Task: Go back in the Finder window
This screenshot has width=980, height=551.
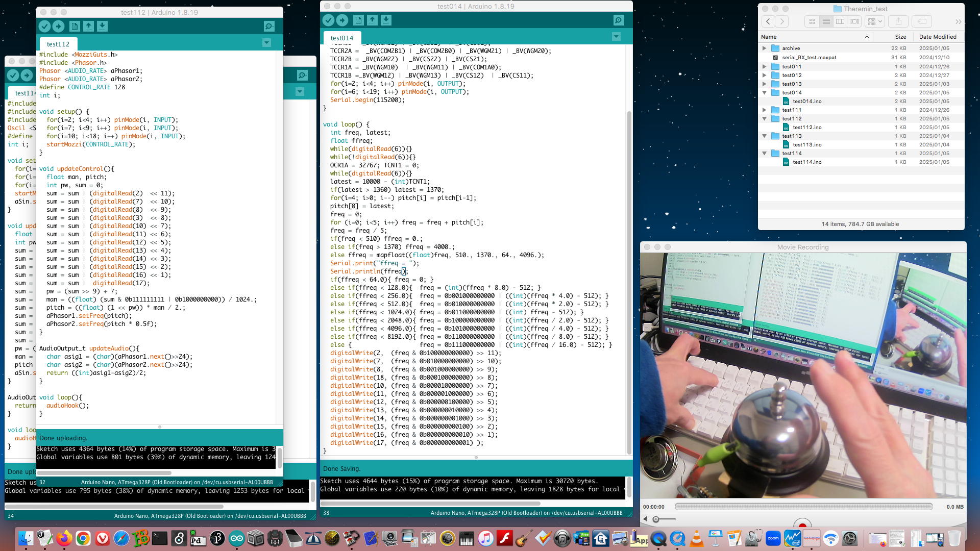Action: (768, 21)
